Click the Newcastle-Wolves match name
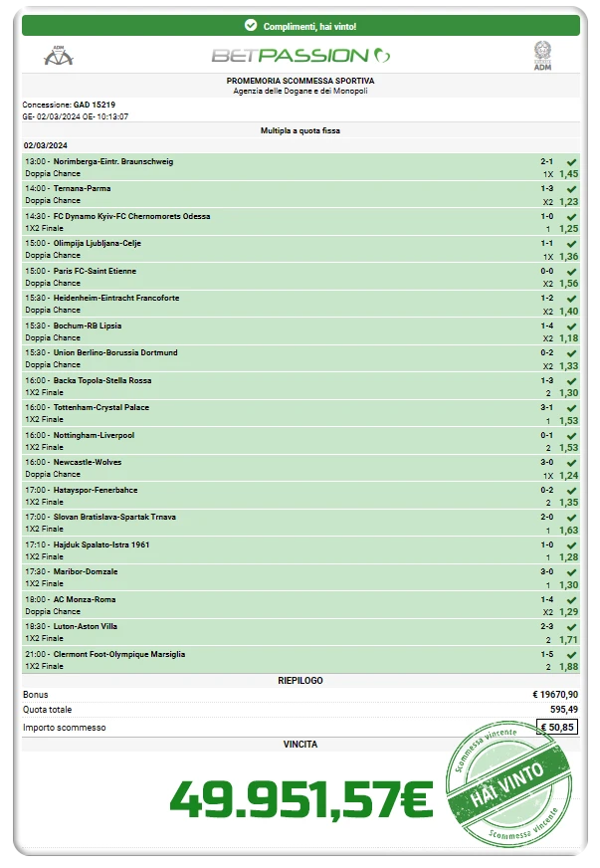Image resolution: width=600 pixels, height=868 pixels. tap(88, 462)
